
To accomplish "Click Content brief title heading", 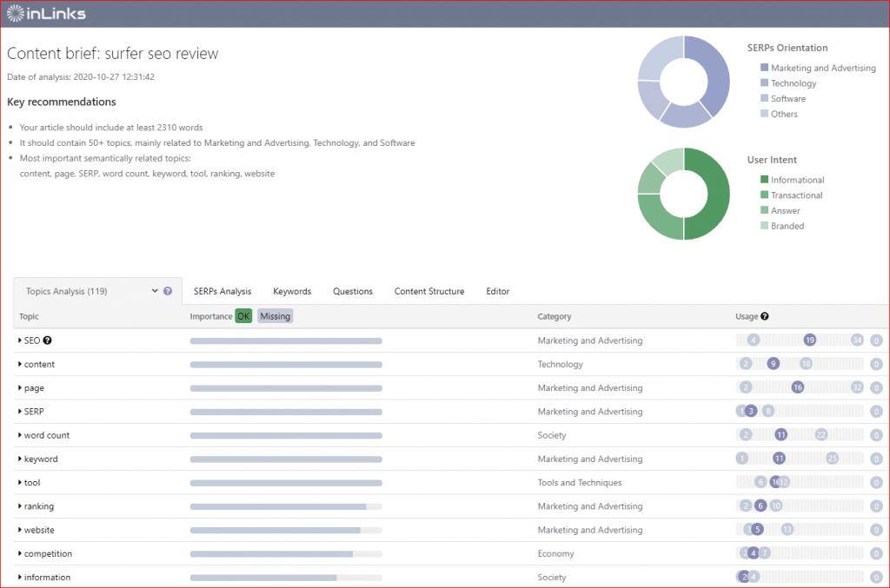I will point(112,53).
